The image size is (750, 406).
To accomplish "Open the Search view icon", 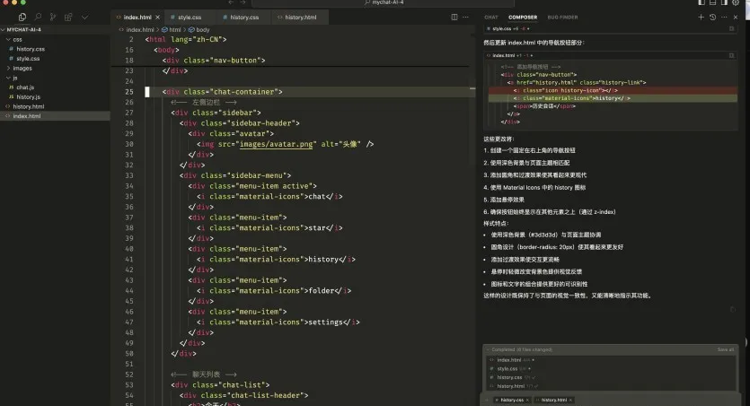I will coord(38,17).
